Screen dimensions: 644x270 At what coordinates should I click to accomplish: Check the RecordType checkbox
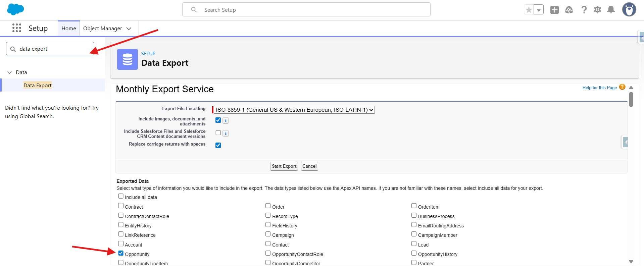pos(268,215)
